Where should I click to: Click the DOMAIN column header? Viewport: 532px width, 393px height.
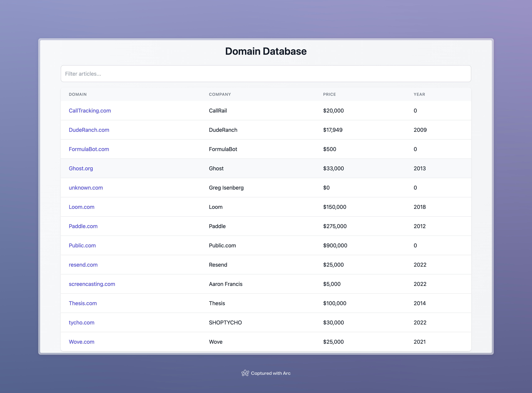78,94
